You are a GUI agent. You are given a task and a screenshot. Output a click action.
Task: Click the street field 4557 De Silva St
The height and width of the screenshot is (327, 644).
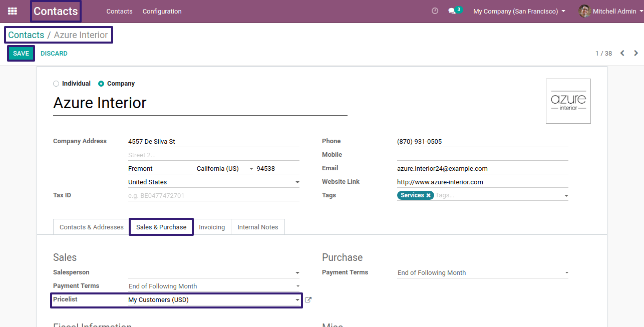[214, 142]
